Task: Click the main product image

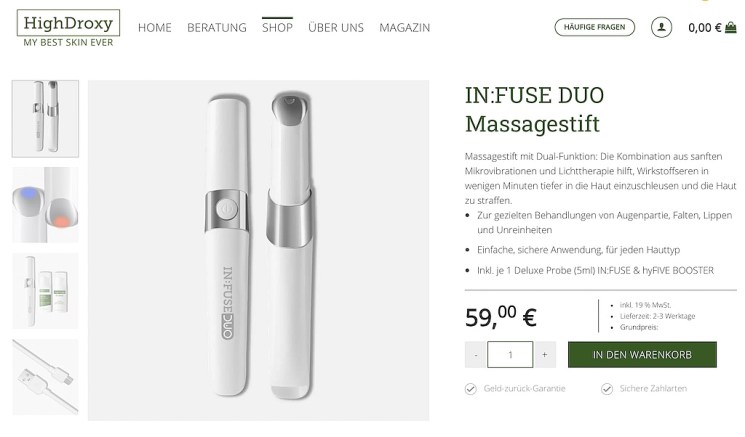Action: 258,250
